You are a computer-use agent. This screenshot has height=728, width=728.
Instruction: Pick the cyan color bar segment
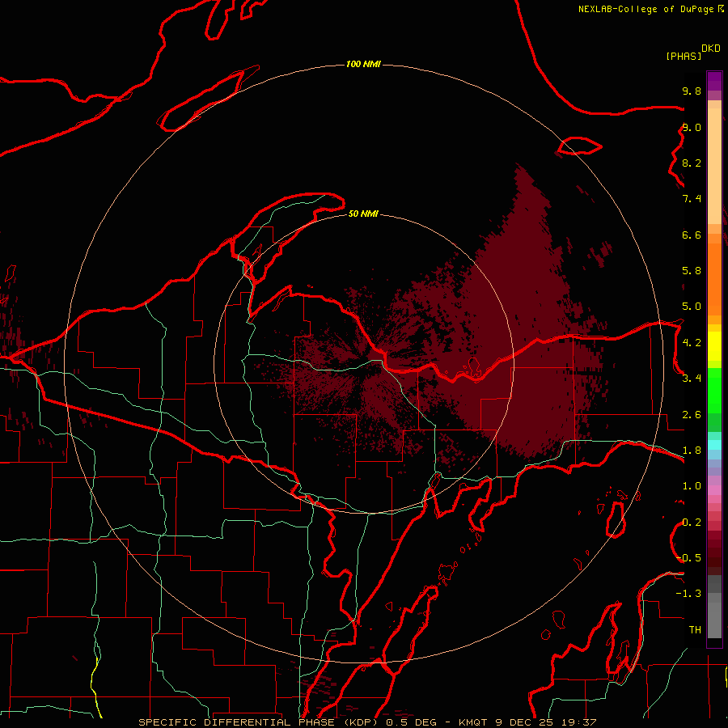click(x=714, y=445)
